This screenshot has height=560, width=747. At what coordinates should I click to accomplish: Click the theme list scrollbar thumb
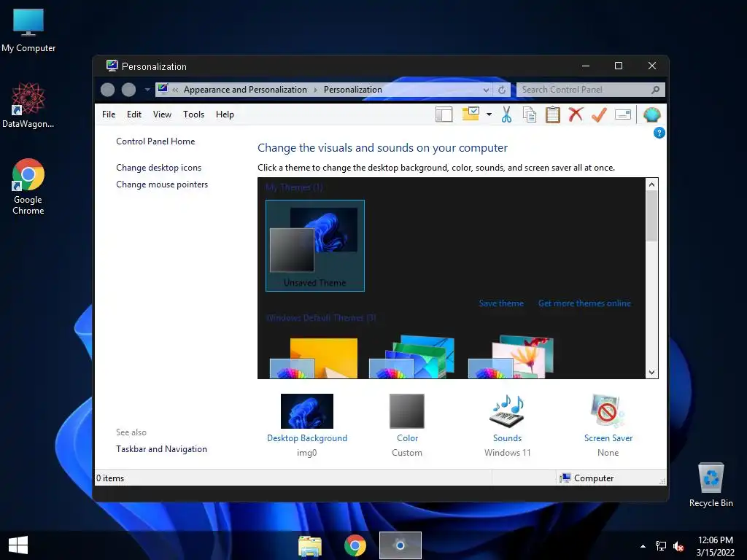651,216
